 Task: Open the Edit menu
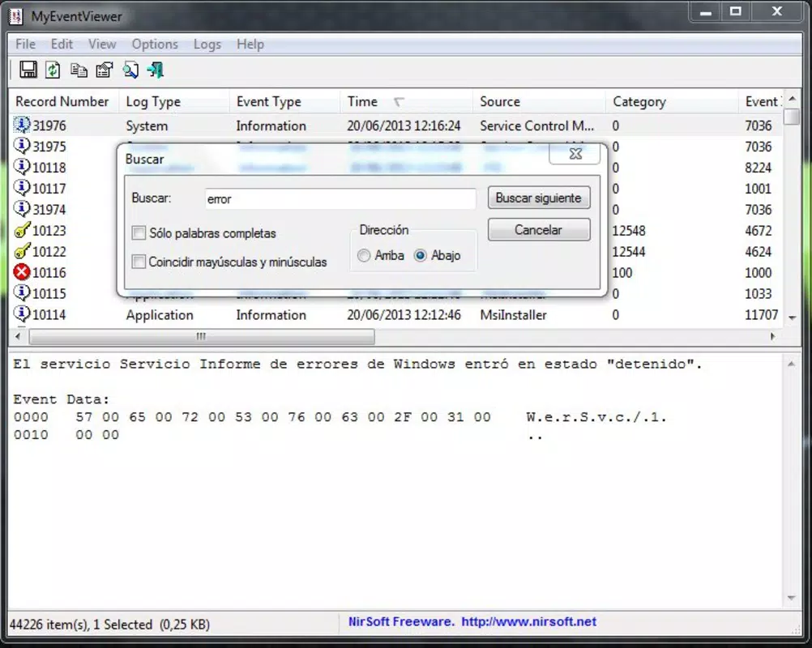62,44
